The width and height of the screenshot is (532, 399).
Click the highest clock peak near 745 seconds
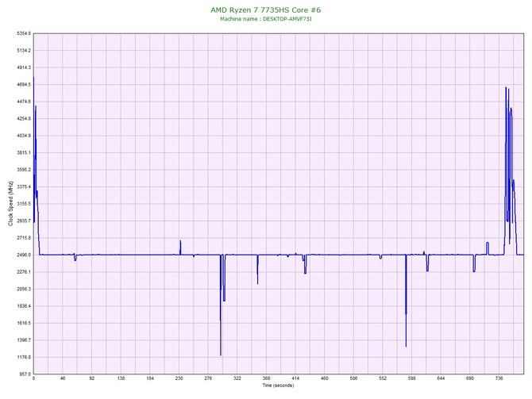(506, 88)
